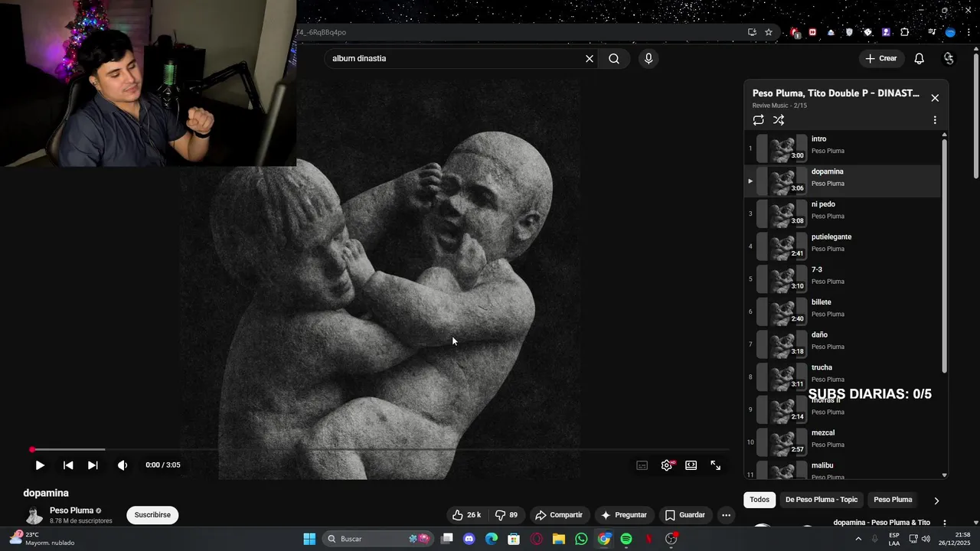Select 'dopamina' playlist entry
The width and height of the screenshot is (980, 551).
(x=842, y=181)
